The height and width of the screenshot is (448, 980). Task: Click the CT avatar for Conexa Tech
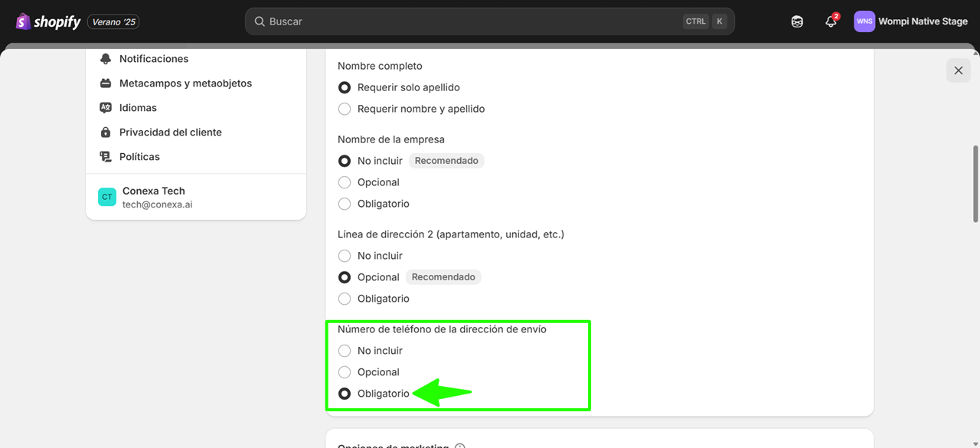106,197
